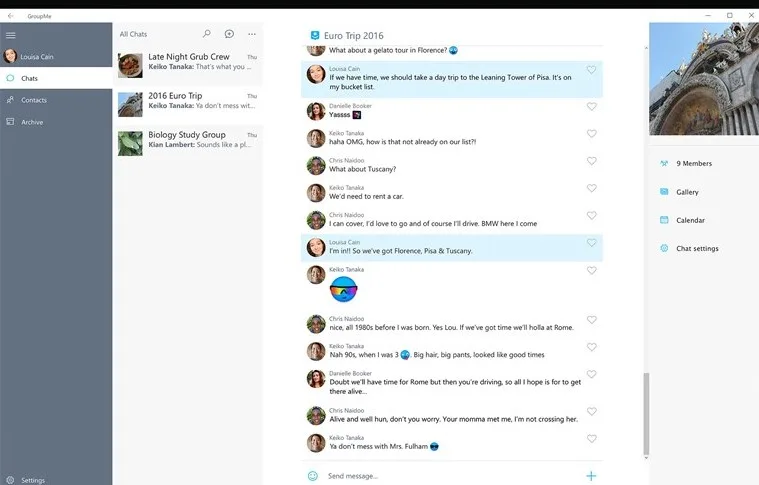Like Keiko's sunglasses emoji message
This screenshot has width=759, height=485.
point(592,270)
